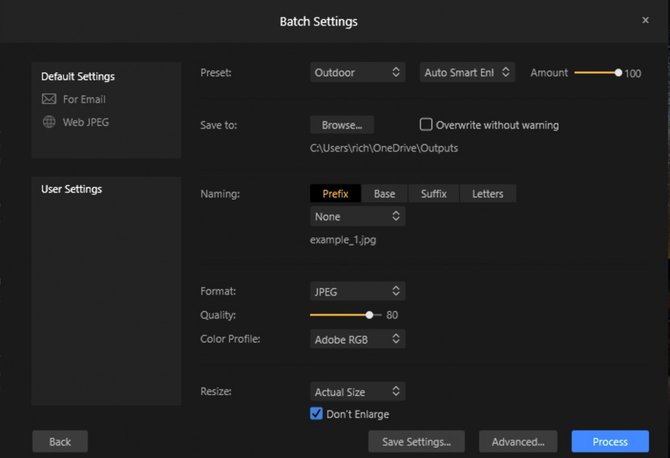Click the Browse button

tap(342, 125)
